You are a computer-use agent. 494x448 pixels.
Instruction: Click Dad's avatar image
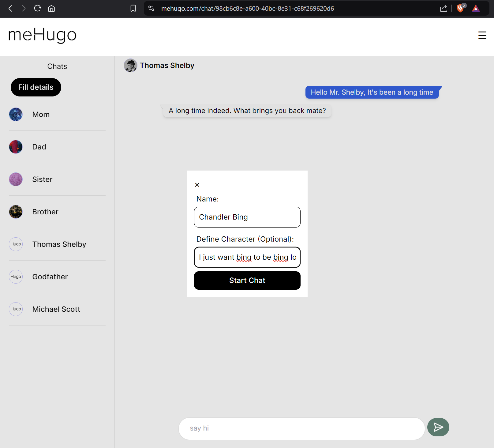pyautogui.click(x=16, y=147)
